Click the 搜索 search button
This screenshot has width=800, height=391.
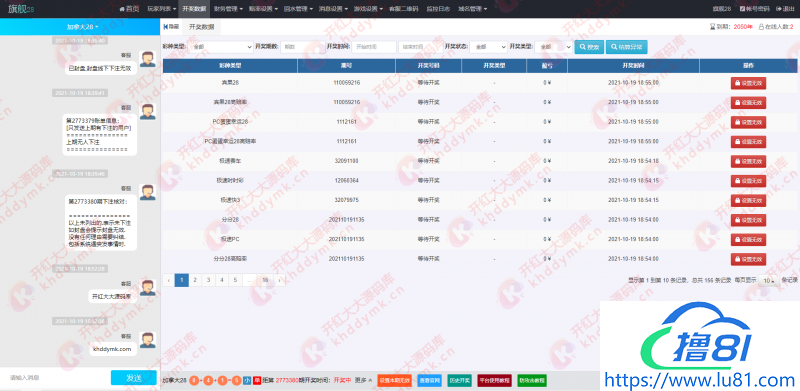click(588, 47)
